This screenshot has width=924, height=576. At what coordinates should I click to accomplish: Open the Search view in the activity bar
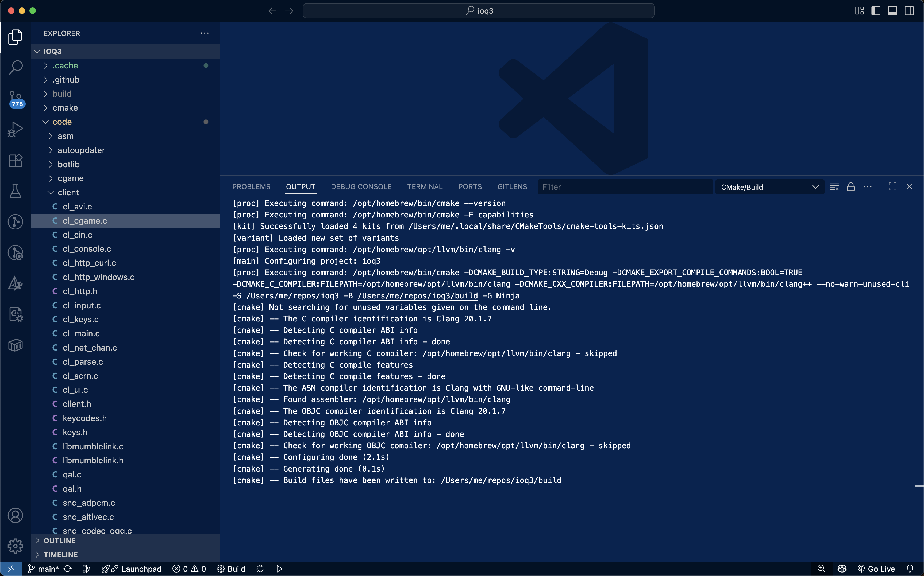pyautogui.click(x=15, y=67)
